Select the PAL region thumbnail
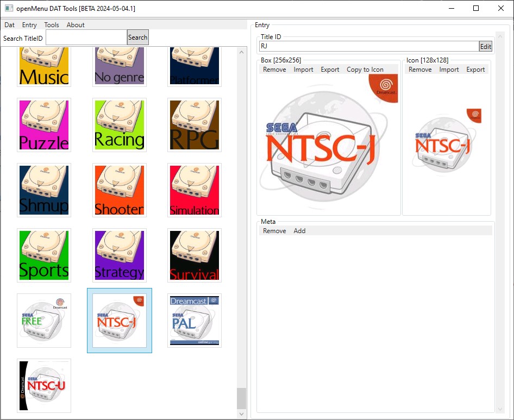 tap(195, 321)
